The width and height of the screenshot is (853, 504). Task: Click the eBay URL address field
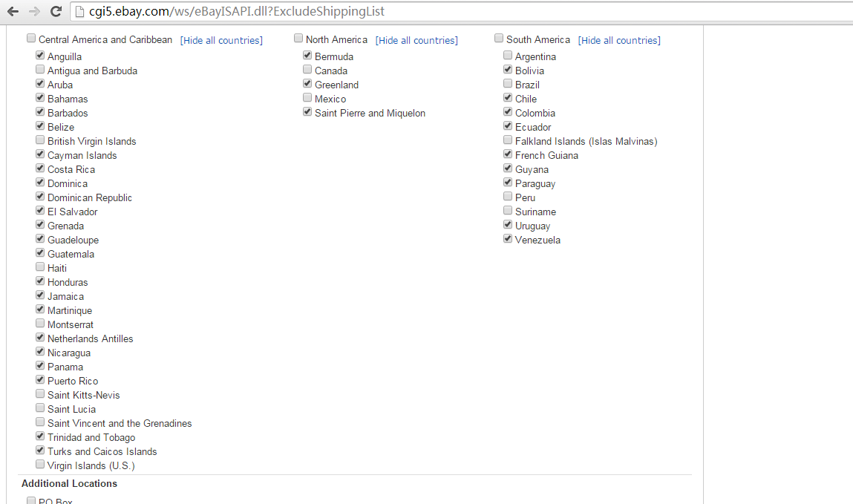pyautogui.click(x=445, y=12)
